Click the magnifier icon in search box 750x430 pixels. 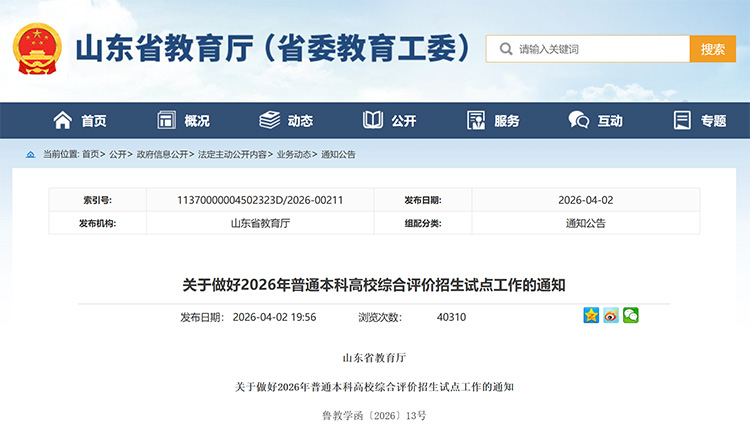pyautogui.click(x=505, y=49)
